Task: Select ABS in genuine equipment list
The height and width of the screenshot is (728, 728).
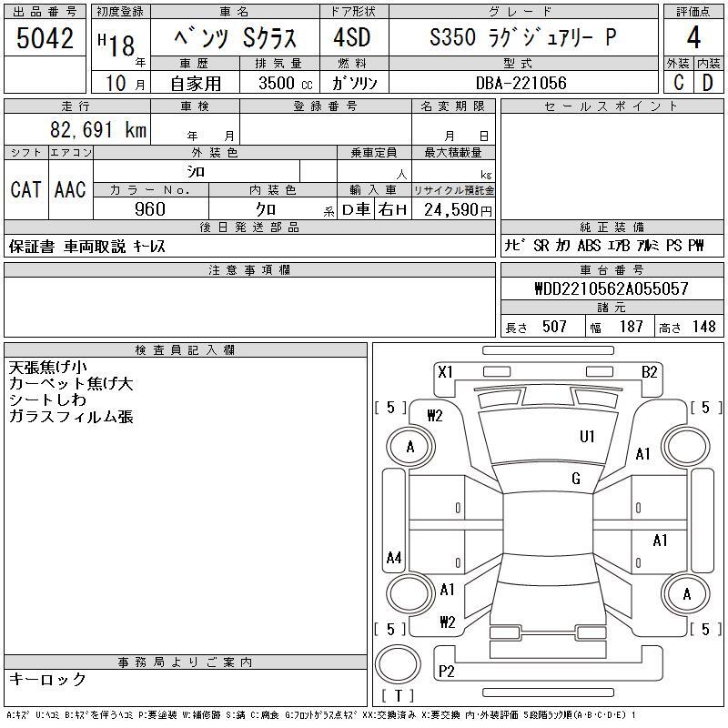Action: (589, 245)
